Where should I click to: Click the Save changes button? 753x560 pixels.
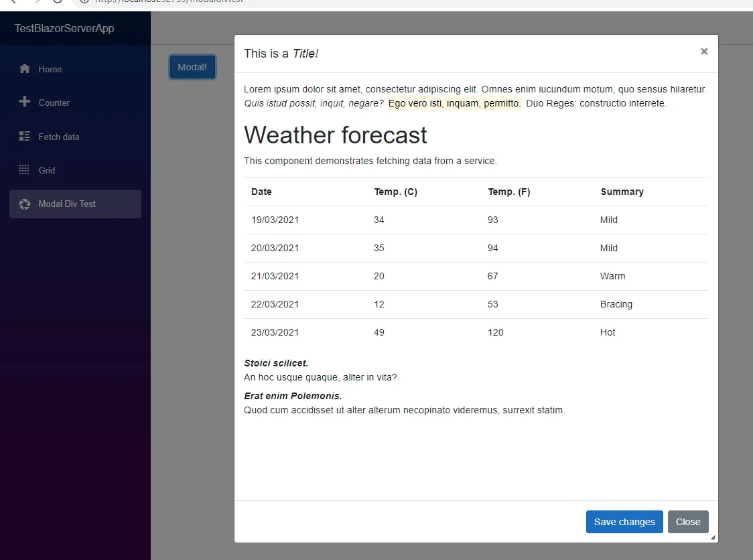tap(624, 522)
